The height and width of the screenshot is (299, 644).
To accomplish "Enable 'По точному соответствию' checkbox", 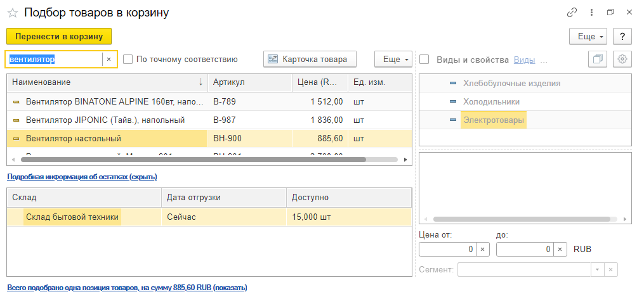I will pos(128,60).
